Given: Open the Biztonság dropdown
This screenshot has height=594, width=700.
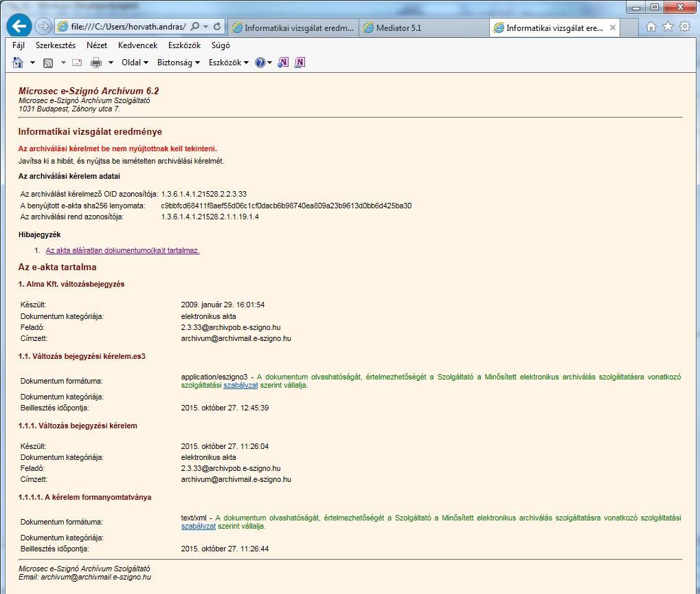Looking at the screenshot, I should [179, 63].
